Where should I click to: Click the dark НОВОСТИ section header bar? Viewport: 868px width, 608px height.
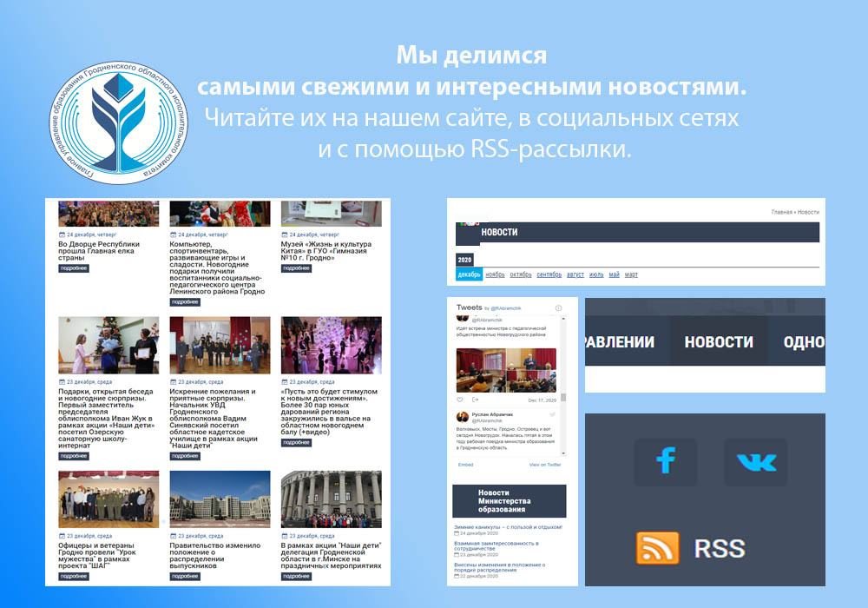coord(637,233)
